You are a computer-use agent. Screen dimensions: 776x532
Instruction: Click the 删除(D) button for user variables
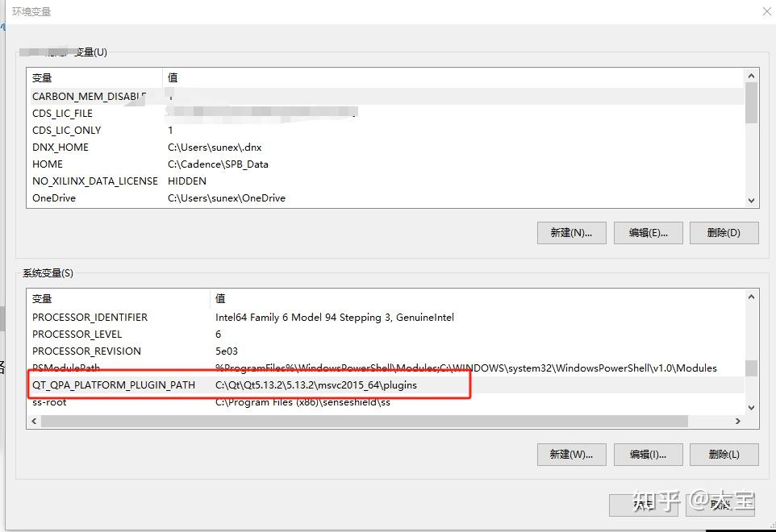click(723, 233)
